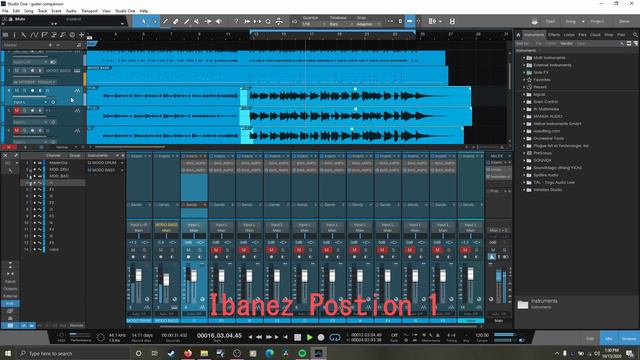The image size is (640, 360).
Task: Expand the PreSonus folder
Action: click(x=524, y=153)
